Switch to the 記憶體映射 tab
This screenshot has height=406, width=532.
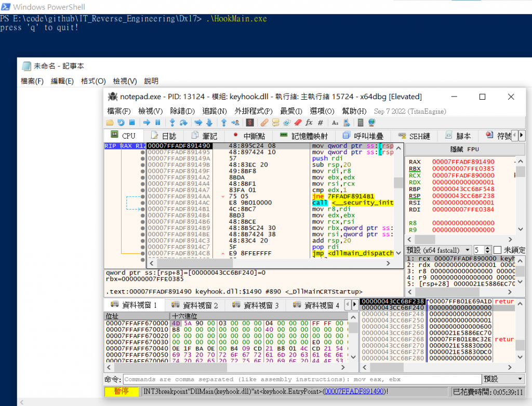coord(303,136)
